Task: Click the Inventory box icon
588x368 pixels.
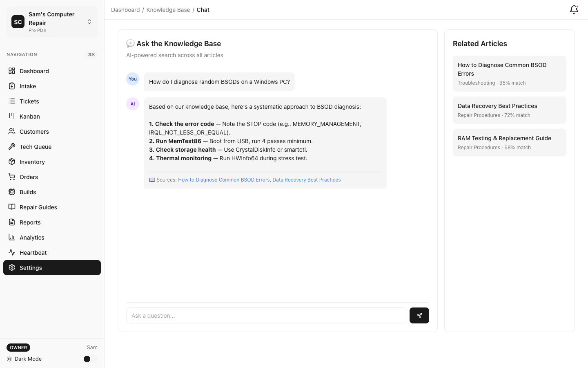Action: (x=11, y=162)
